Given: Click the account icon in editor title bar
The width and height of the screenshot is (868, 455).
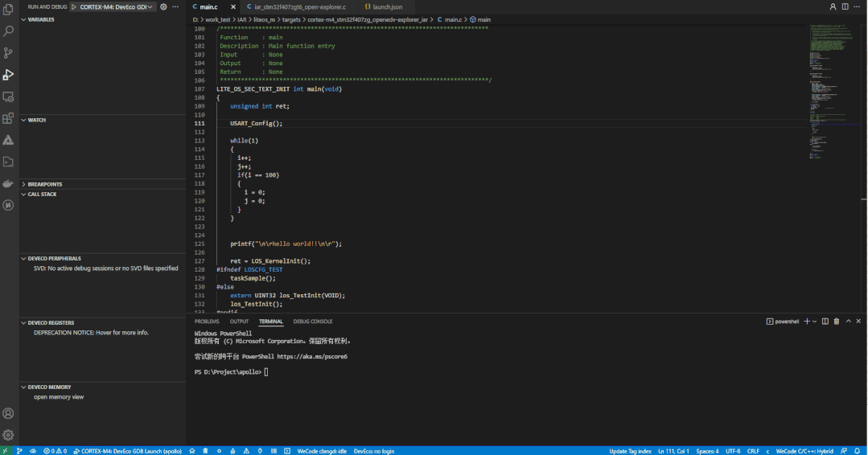Looking at the screenshot, I should click(x=833, y=6).
